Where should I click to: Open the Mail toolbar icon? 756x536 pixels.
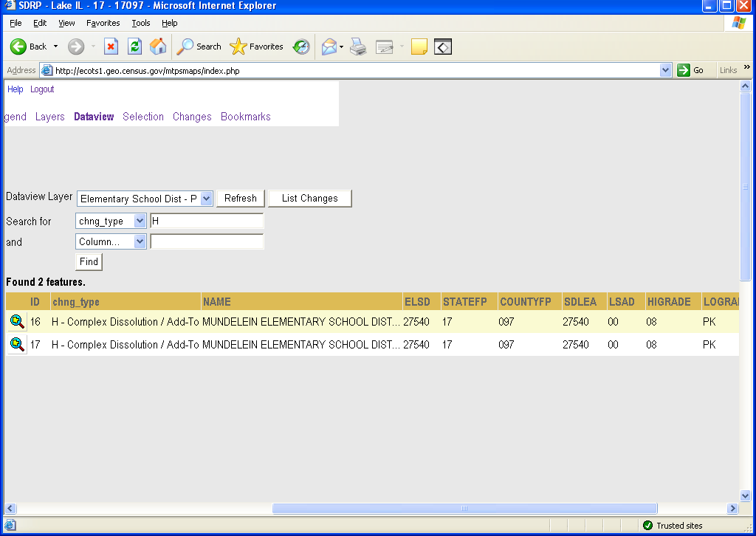(329, 47)
